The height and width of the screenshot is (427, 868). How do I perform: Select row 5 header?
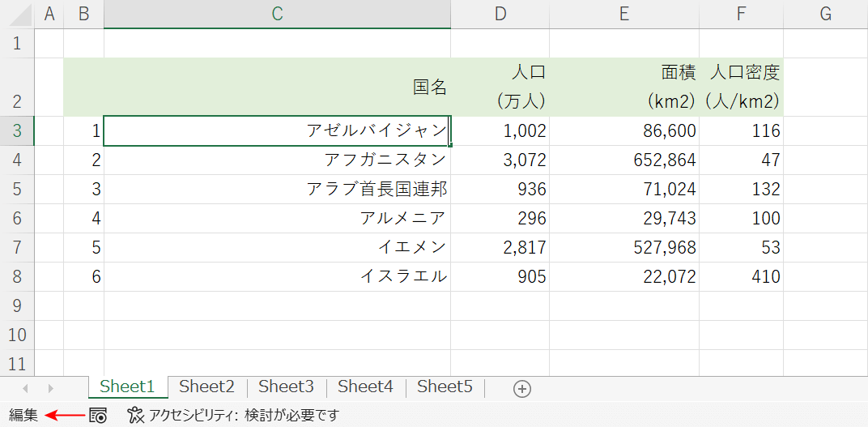pyautogui.click(x=16, y=190)
